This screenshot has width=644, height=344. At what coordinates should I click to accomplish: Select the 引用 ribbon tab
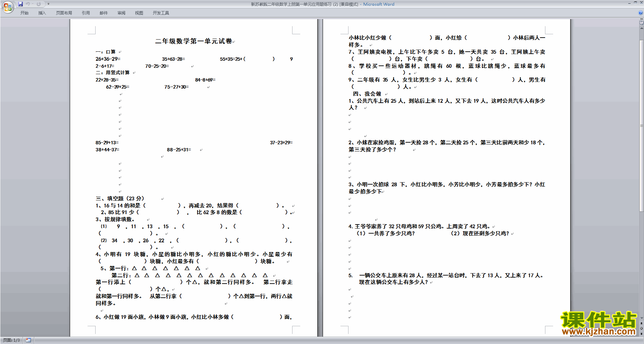86,13
